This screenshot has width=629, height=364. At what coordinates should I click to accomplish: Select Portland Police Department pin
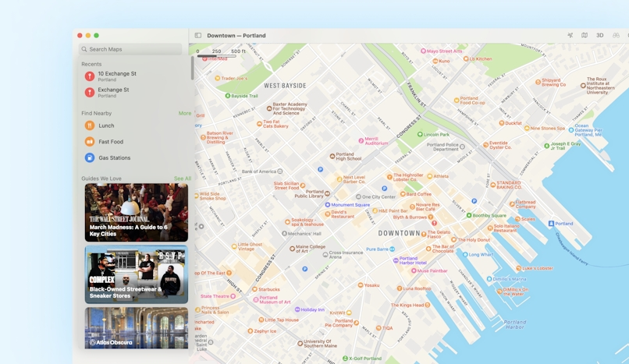(462, 147)
